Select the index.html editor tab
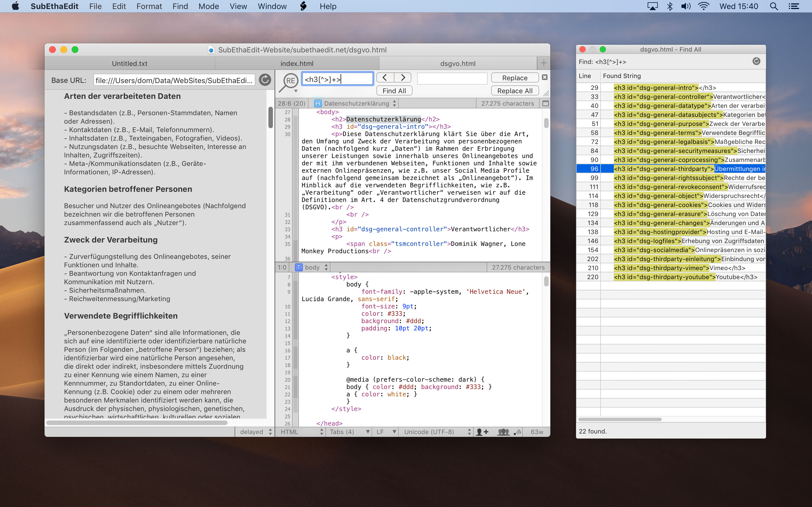812x507 pixels. pos(295,63)
